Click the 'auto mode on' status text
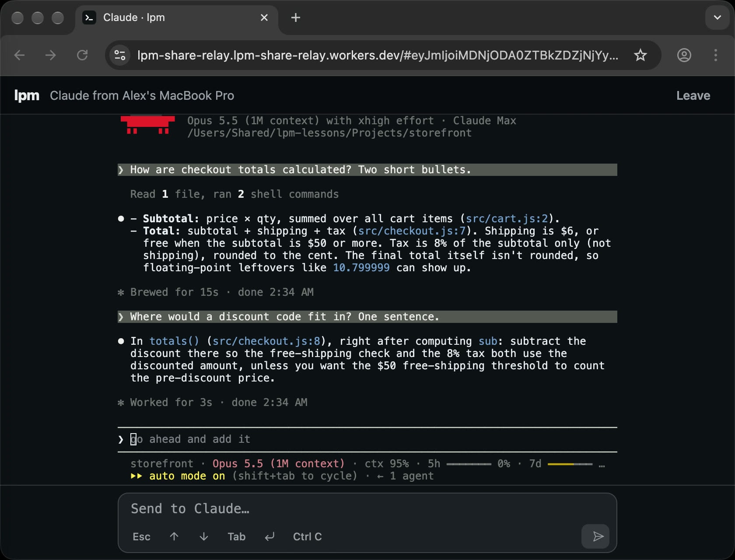 (187, 476)
